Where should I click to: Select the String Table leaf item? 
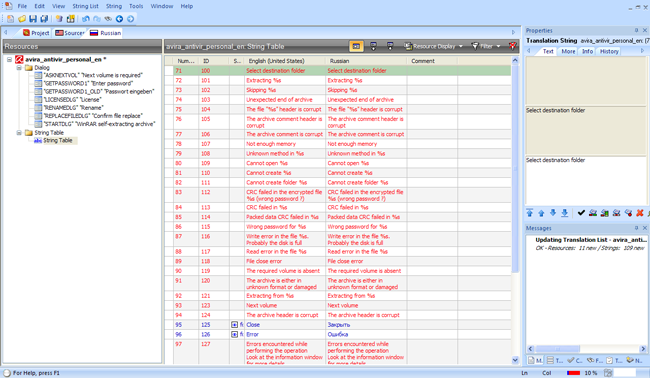click(x=58, y=141)
